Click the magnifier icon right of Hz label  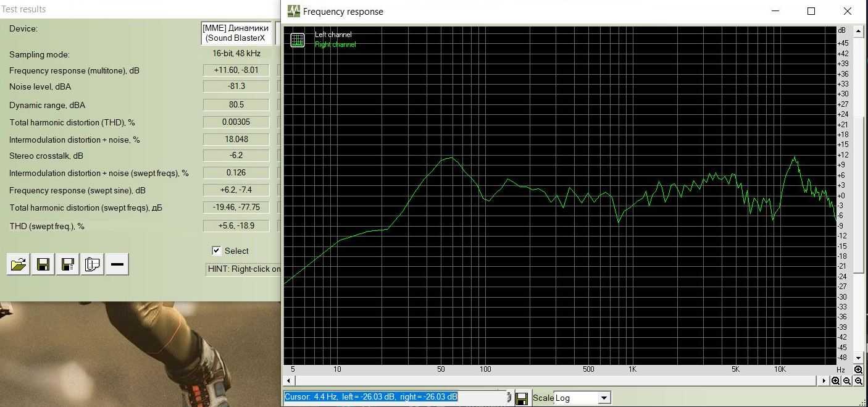pos(858,369)
